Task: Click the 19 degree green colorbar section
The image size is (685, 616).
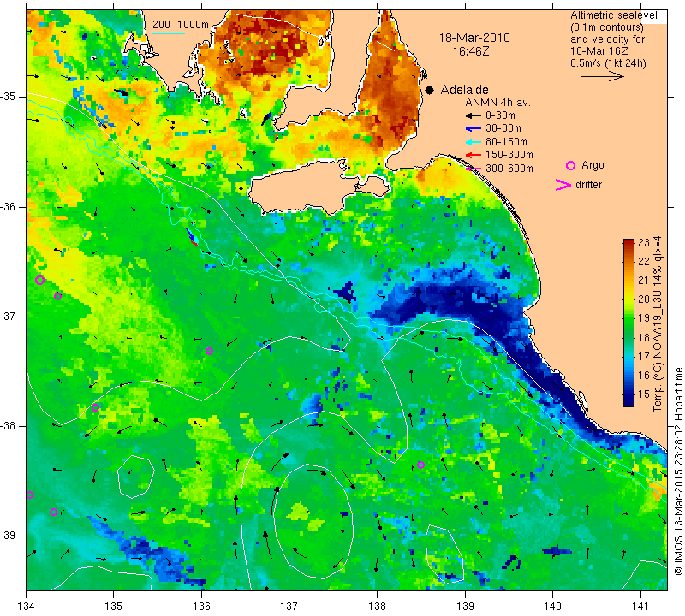Action: pos(628,317)
